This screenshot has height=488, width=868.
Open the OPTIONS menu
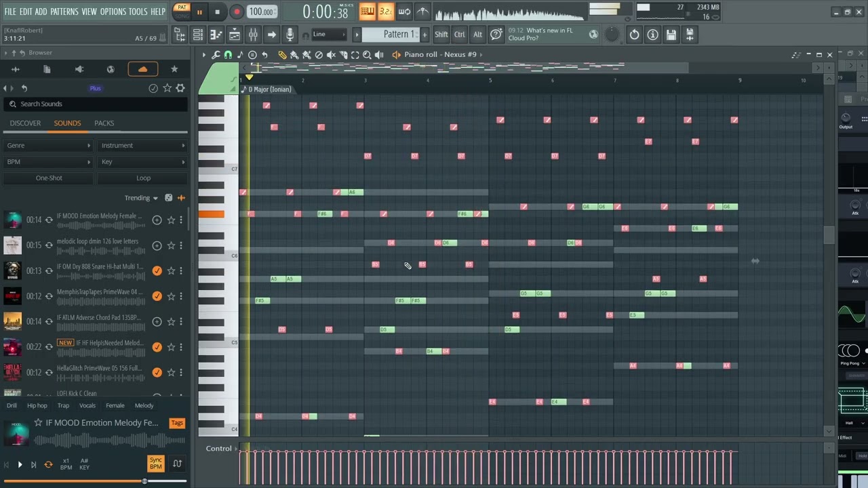pyautogui.click(x=113, y=12)
